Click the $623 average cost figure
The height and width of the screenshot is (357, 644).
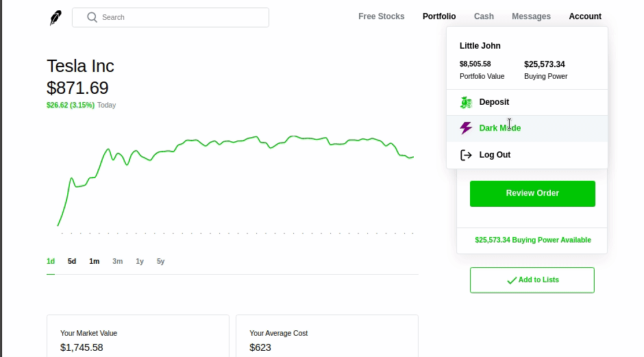260,347
